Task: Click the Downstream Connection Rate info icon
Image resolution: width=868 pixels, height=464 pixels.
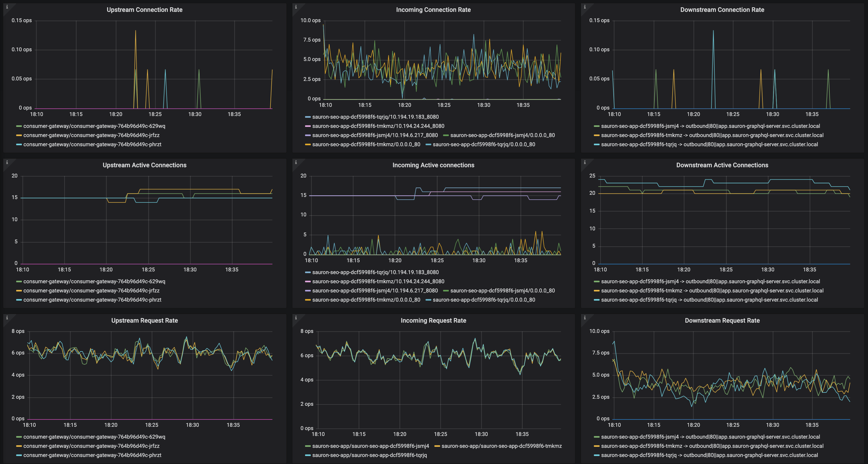Action: click(585, 7)
